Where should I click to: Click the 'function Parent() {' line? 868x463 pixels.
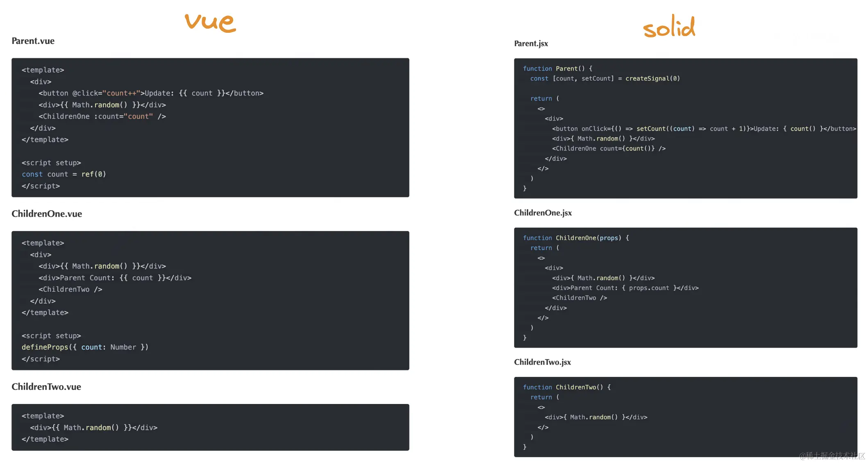pos(557,68)
